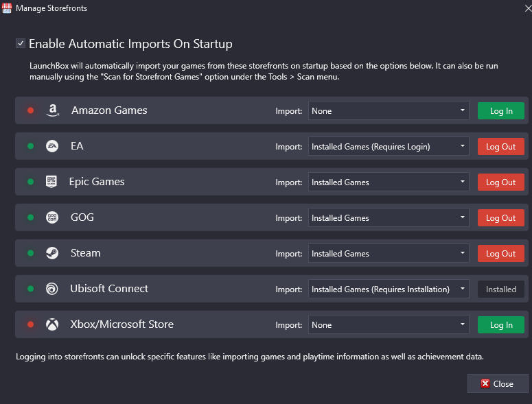532x404 pixels.
Task: Click the Ubisoft Connect storefront name
Action: 109,289
